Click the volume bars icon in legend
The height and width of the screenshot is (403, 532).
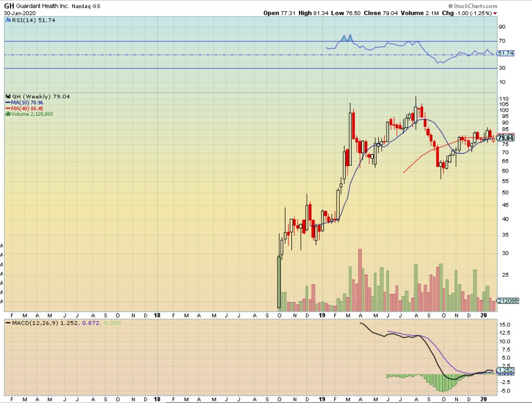pos(8,114)
